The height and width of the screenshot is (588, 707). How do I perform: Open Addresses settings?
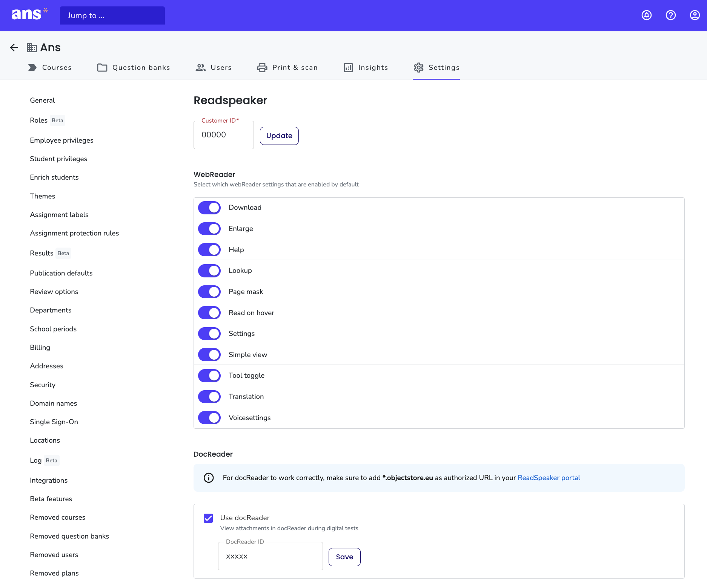point(46,366)
